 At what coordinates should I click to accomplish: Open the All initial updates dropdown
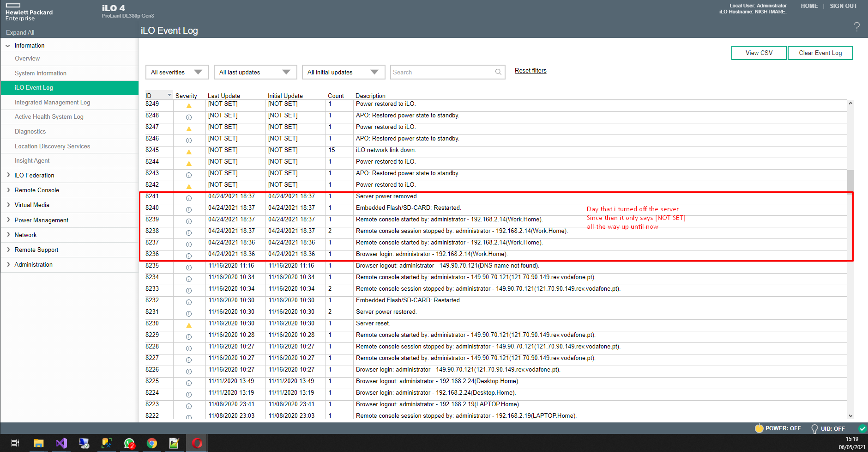point(344,72)
